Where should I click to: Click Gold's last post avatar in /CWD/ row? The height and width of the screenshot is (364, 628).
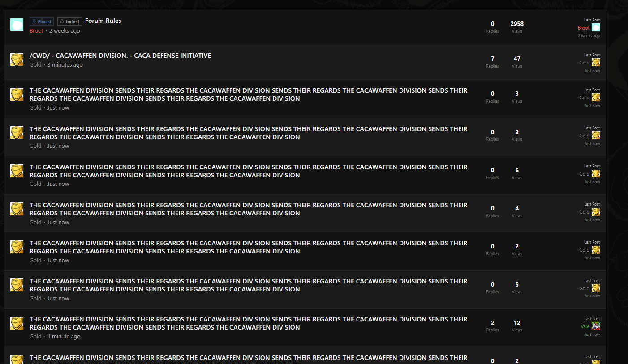pos(595,62)
